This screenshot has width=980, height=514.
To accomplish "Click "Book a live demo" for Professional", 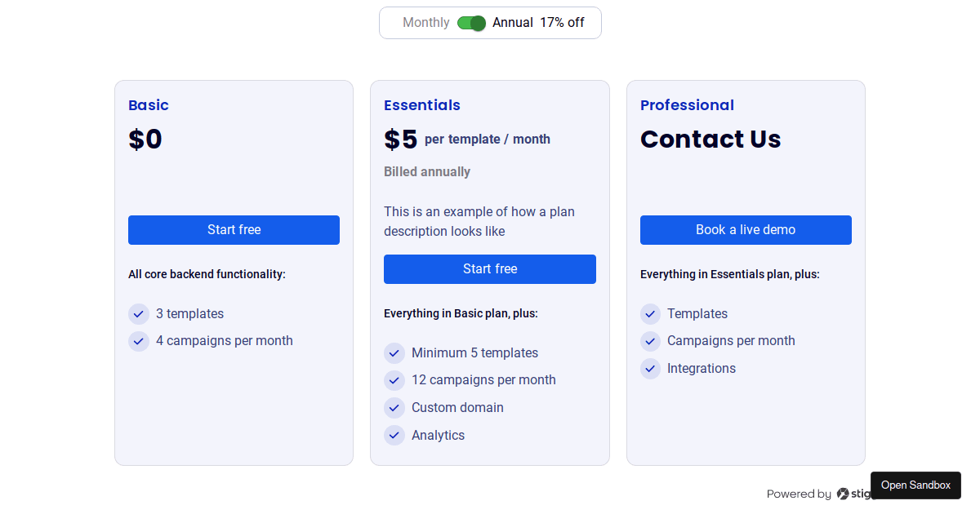I will 745,229.
